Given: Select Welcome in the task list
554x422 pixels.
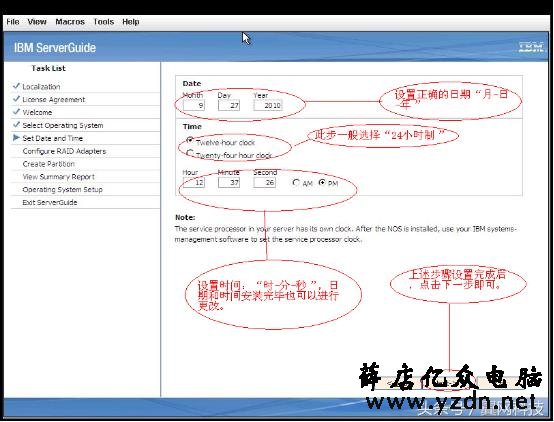Looking at the screenshot, I should pos(37,112).
